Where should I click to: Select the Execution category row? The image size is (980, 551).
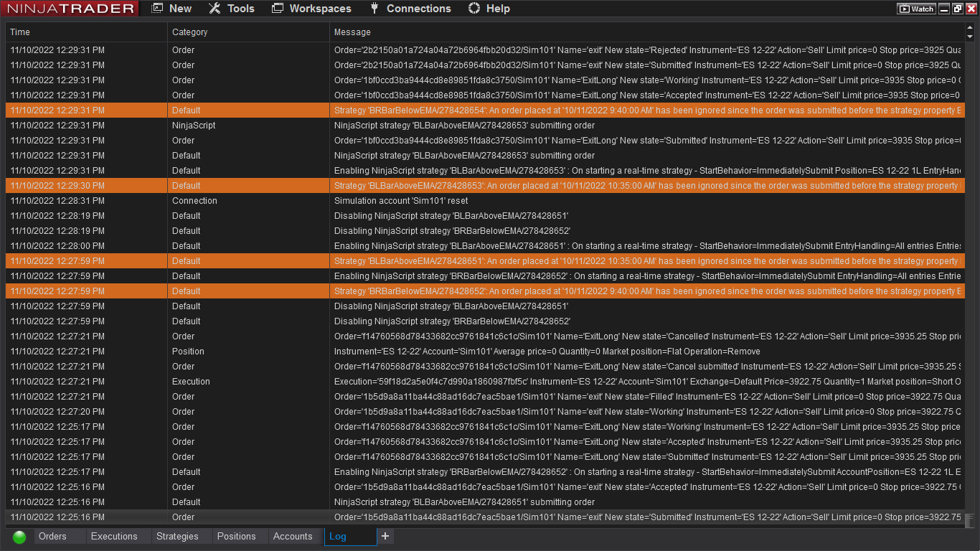tap(485, 382)
